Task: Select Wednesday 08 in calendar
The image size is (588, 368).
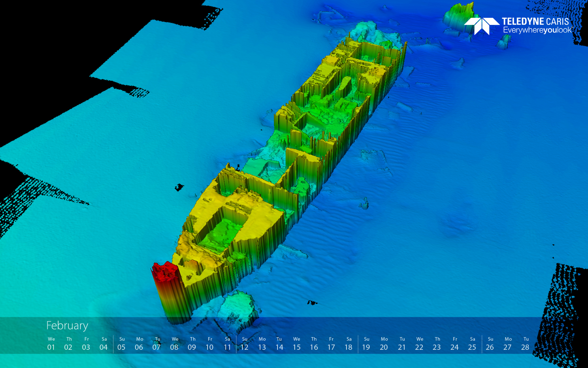Action: click(x=174, y=344)
